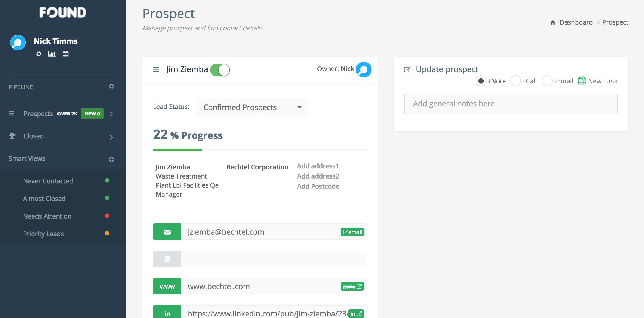
Task: Open the Lead Status dropdown
Action: coord(252,107)
